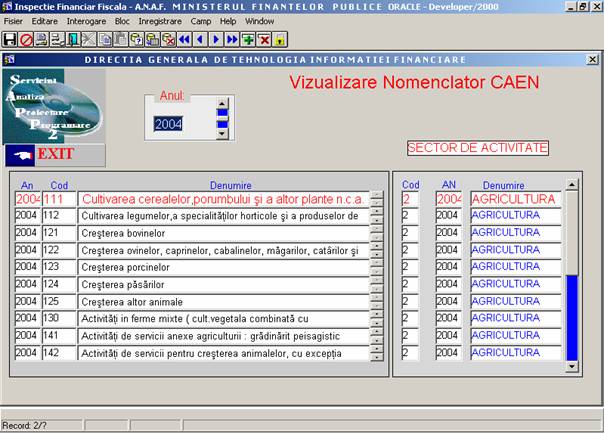Click the scissors Cut icon

click(88, 39)
